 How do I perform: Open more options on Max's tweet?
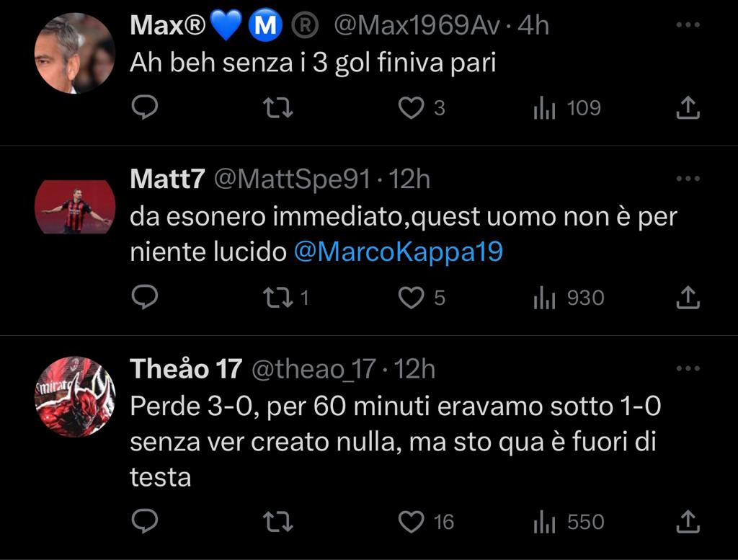[x=688, y=25]
